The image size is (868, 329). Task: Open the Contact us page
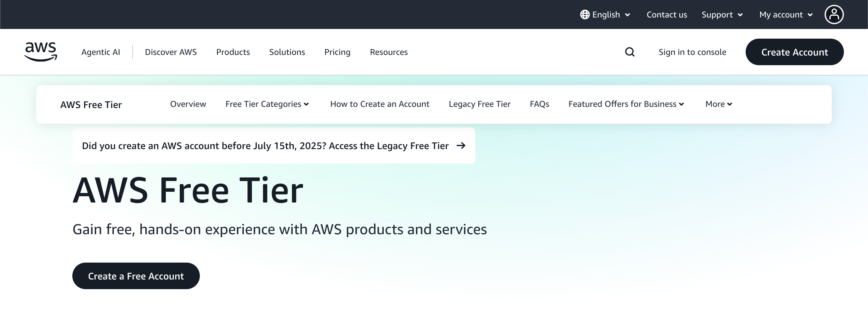(666, 14)
